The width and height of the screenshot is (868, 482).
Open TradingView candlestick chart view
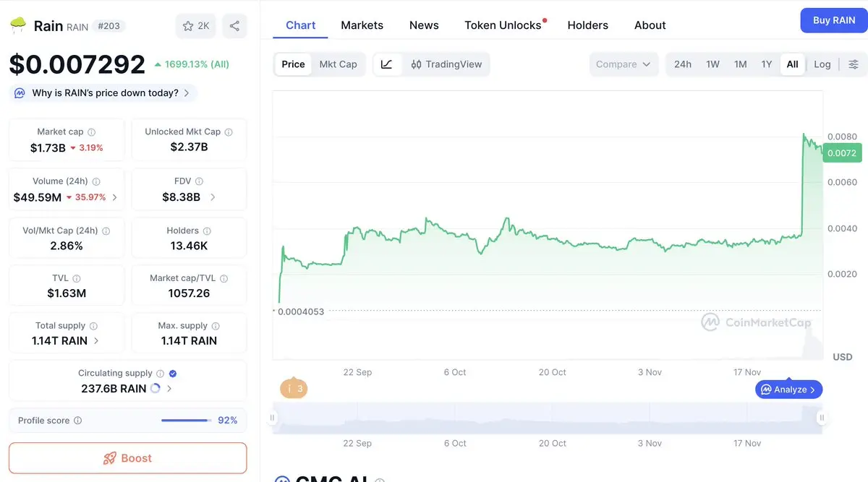tap(446, 64)
